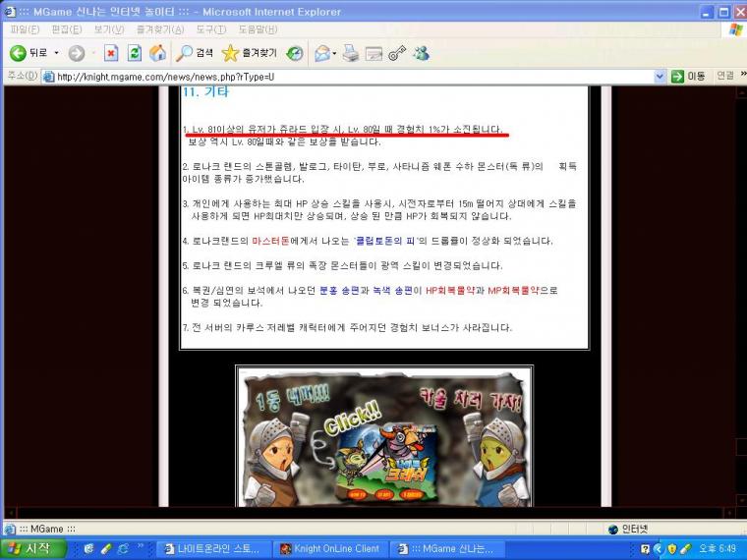Viewport: 747px width, 560px height.
Task: Click the Click!! game banner image
Action: [x=384, y=436]
